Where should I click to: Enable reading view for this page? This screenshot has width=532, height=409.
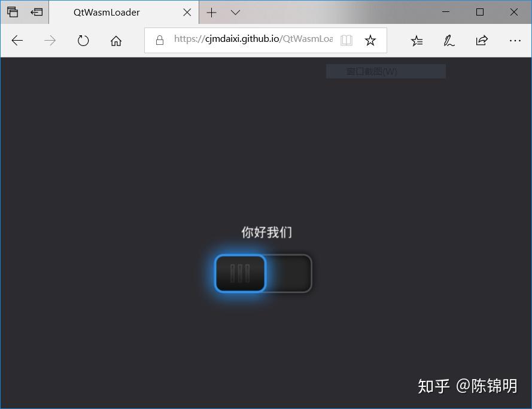point(346,40)
